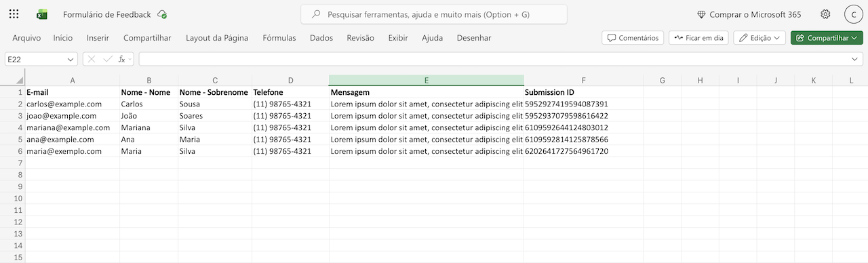Click the cloud saved status icon
This screenshot has height=263, width=868.
(162, 14)
